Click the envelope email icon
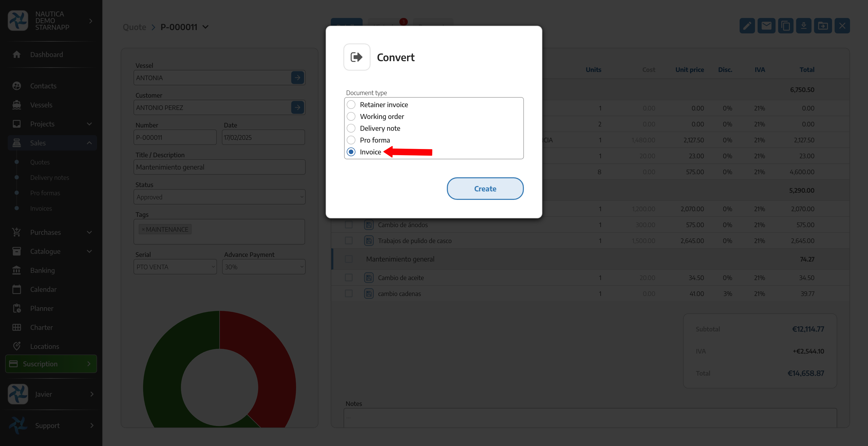868x446 pixels. coord(766,26)
